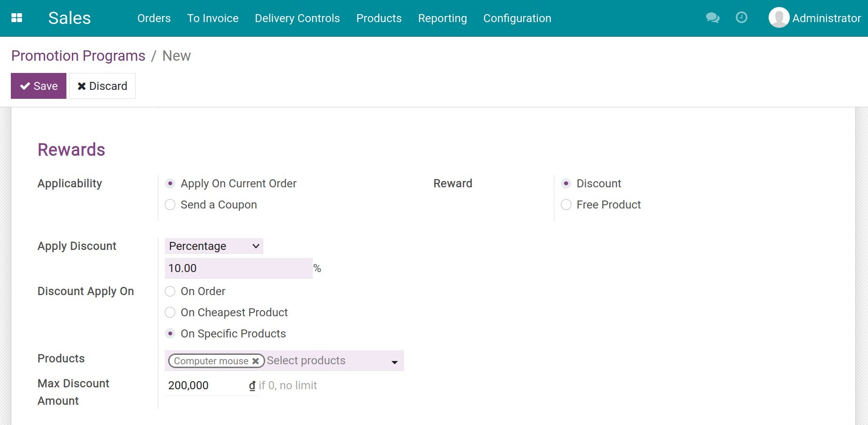Click the Rewards section heading
The image size is (868, 425).
click(x=71, y=150)
